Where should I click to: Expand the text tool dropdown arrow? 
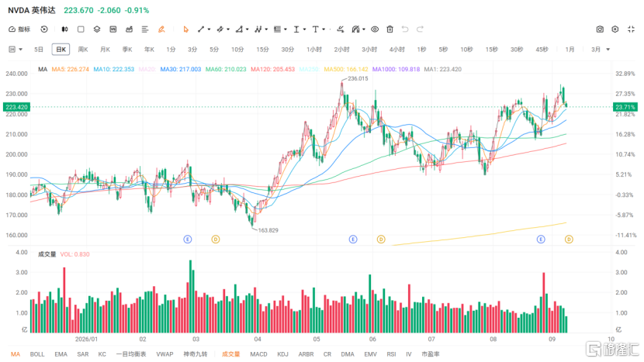tap(324, 29)
